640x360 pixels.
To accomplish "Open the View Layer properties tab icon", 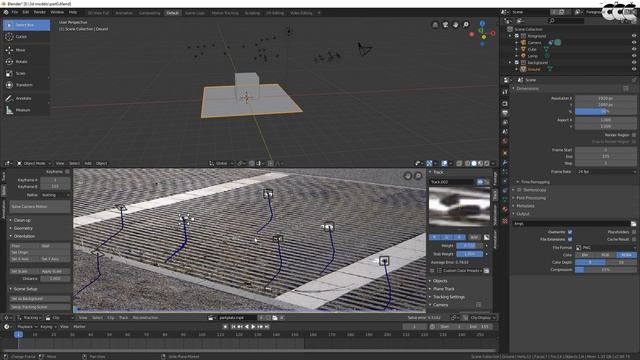I will [505, 122].
